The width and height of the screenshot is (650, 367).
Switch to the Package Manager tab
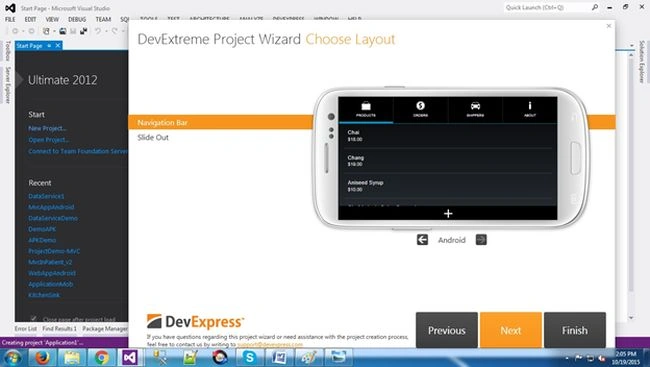(105, 328)
